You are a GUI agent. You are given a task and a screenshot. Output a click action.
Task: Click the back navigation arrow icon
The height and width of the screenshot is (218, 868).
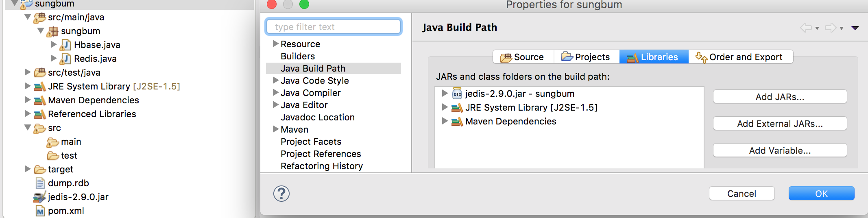click(805, 28)
